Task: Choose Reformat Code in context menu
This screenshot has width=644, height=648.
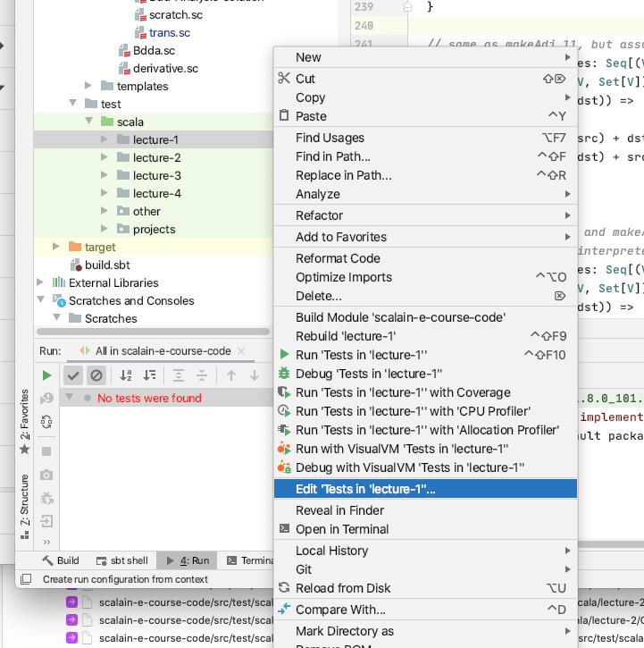Action: (x=425, y=258)
